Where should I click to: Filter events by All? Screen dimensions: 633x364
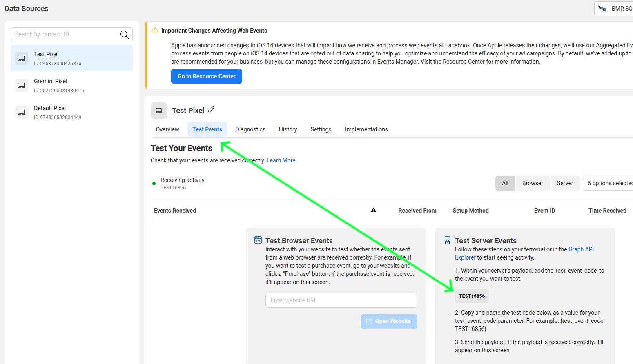[505, 183]
